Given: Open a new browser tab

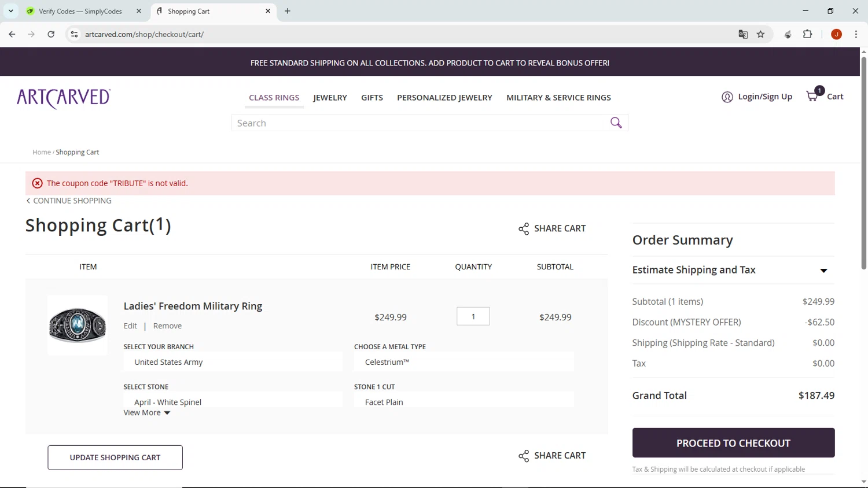Looking at the screenshot, I should point(288,11).
